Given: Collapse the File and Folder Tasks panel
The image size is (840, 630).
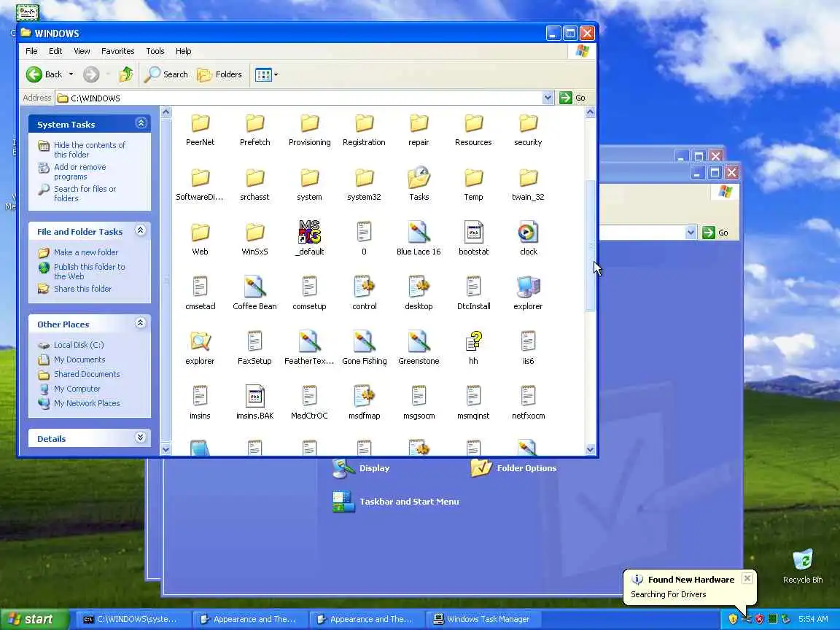Looking at the screenshot, I should [x=140, y=230].
